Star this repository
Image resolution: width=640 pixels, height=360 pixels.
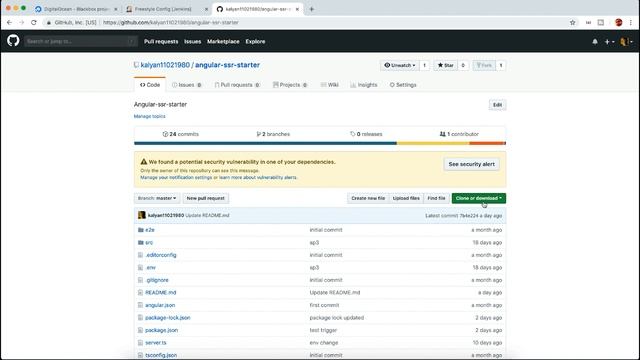[445, 65]
